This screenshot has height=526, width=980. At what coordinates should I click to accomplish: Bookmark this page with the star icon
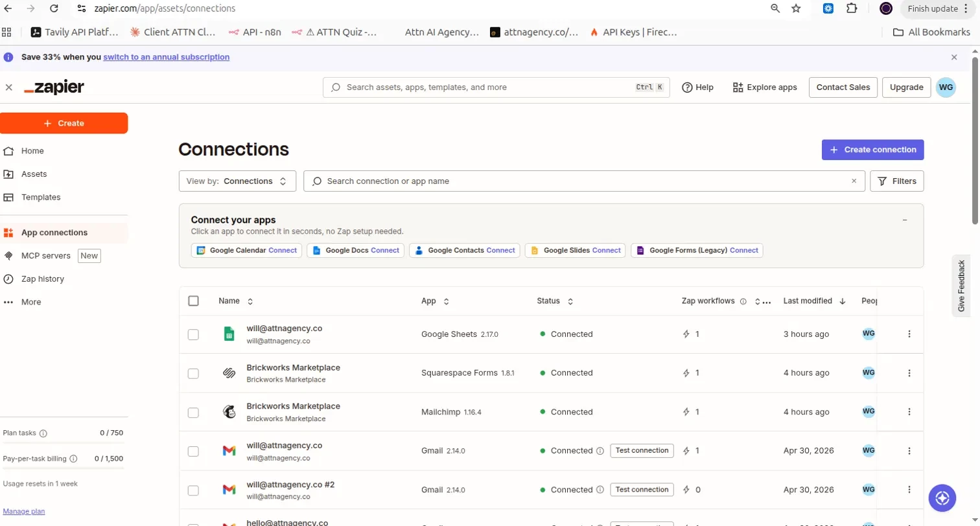tap(797, 8)
